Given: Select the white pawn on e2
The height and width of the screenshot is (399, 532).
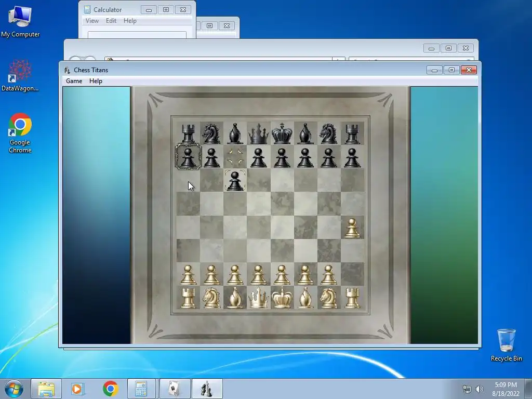Looking at the screenshot, I should [282, 275].
